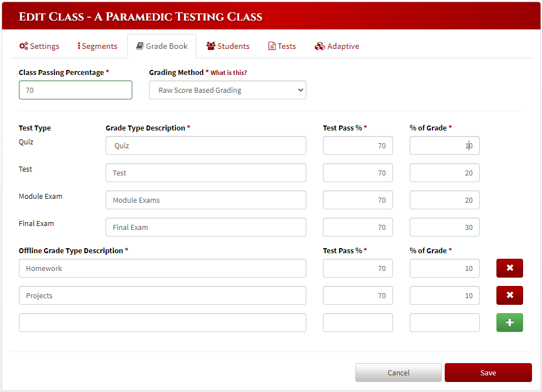The image size is (542, 392).
Task: Delete the Homework offline grade row
Action: (509, 268)
